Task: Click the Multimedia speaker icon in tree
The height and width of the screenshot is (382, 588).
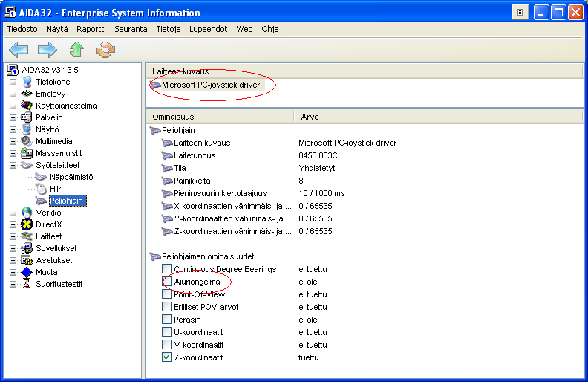Action: coord(27,141)
